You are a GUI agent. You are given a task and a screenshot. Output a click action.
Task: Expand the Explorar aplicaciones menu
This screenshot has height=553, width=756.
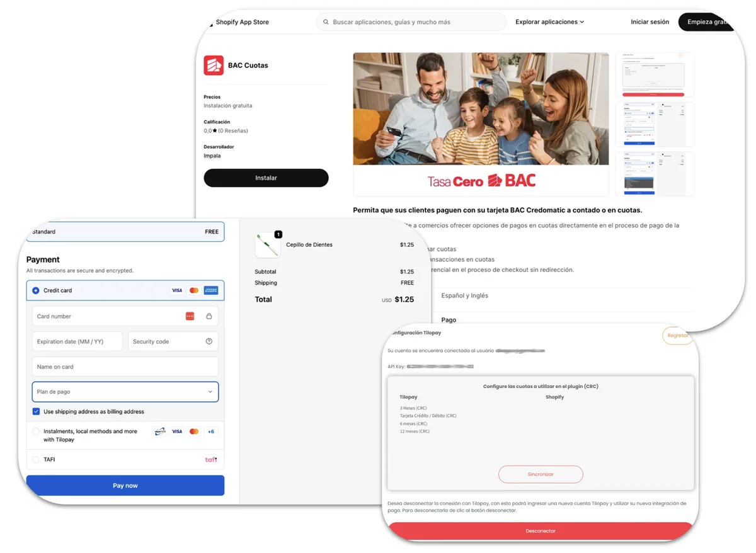pos(549,22)
